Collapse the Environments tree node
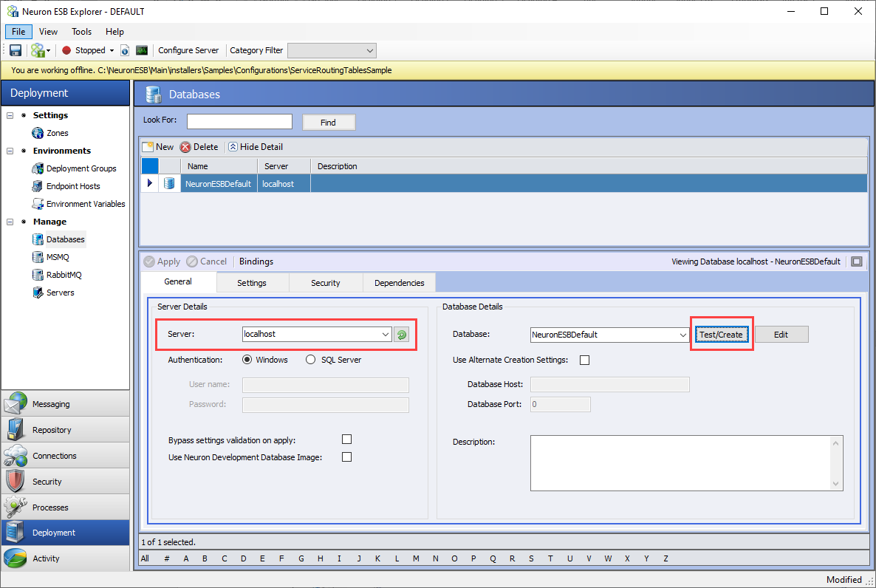This screenshot has width=876, height=588. coord(10,151)
